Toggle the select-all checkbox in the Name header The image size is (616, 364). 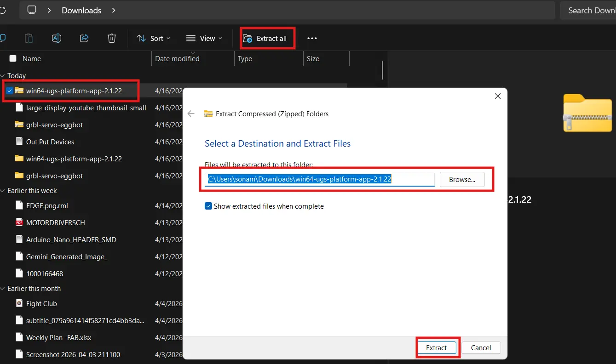point(12,58)
